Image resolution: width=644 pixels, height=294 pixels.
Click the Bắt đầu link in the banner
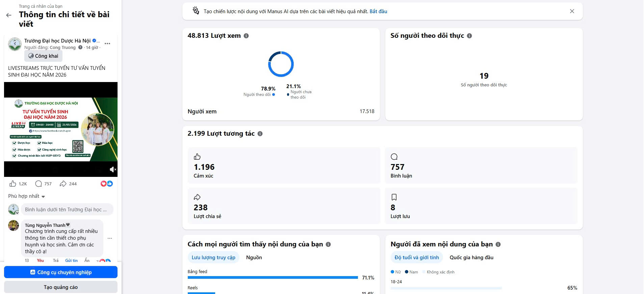[378, 11]
